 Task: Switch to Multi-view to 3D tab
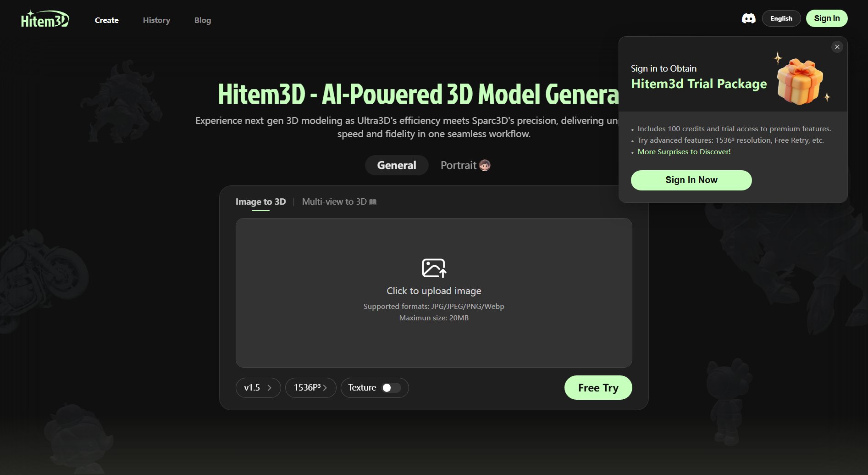click(x=334, y=202)
